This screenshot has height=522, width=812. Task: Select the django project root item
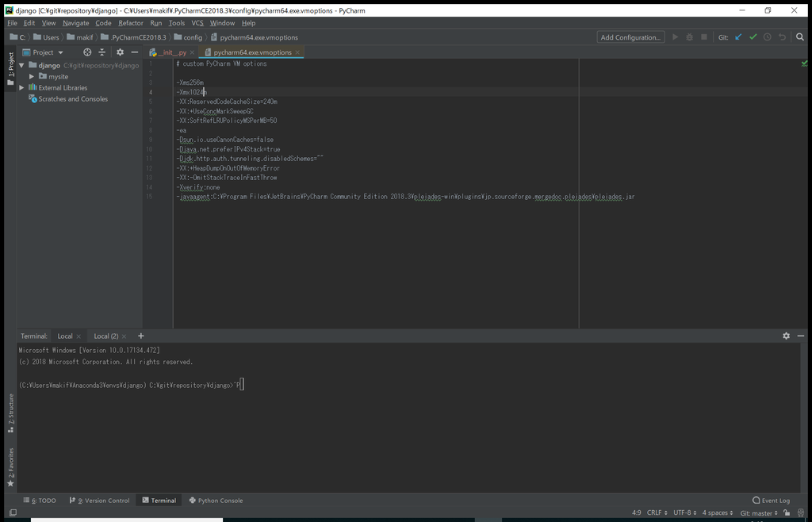[x=49, y=65]
